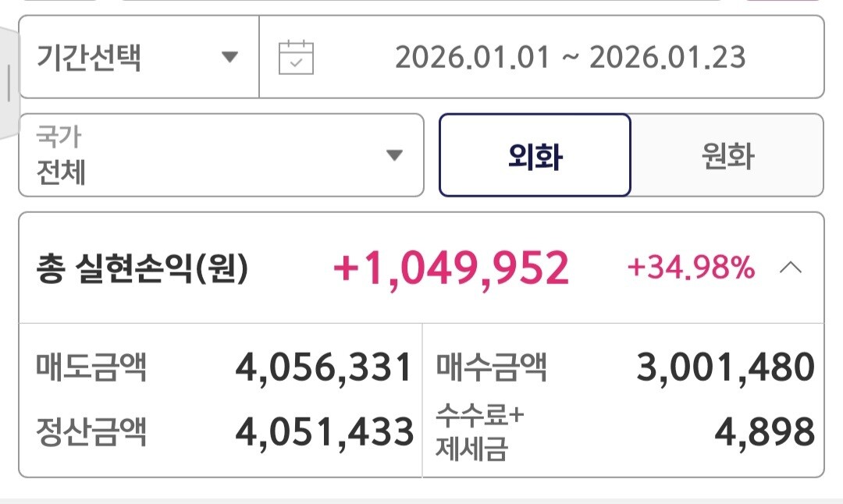Select the 3,001,480 buy amount value
Screen dimensions: 843x504
point(726,367)
